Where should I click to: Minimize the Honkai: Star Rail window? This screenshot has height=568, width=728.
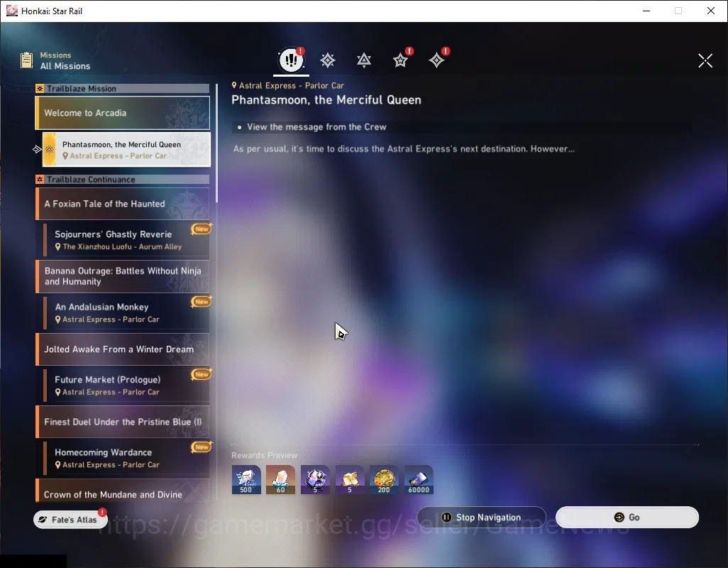[646, 11]
